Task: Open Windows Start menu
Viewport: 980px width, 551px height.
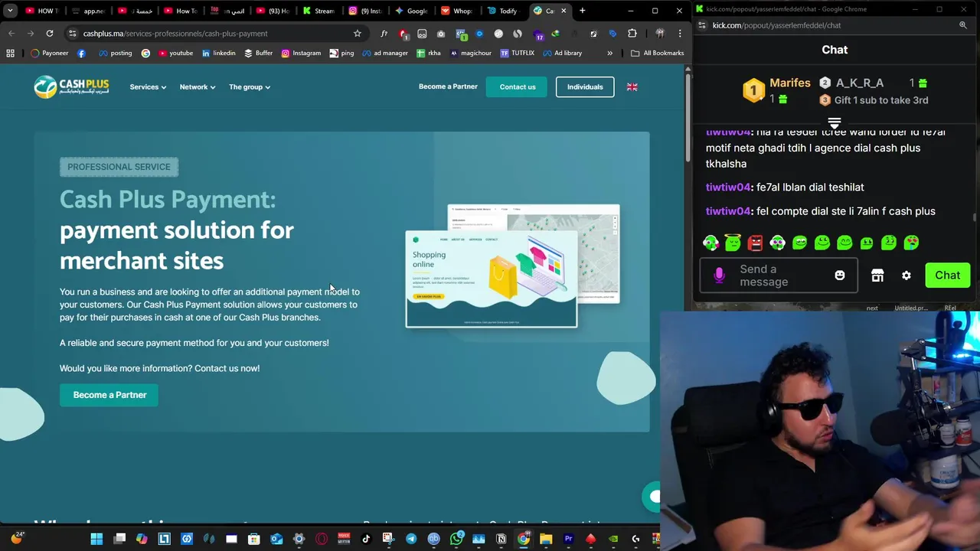Action: tap(96, 539)
